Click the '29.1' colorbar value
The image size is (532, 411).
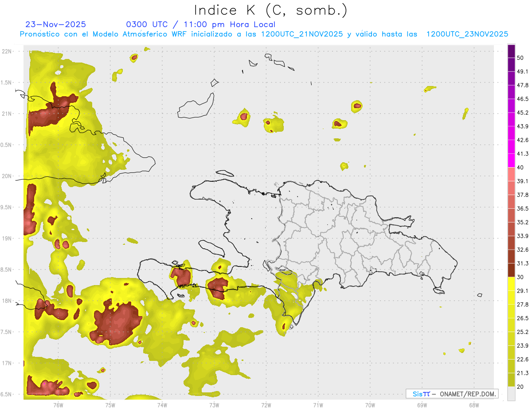click(523, 291)
